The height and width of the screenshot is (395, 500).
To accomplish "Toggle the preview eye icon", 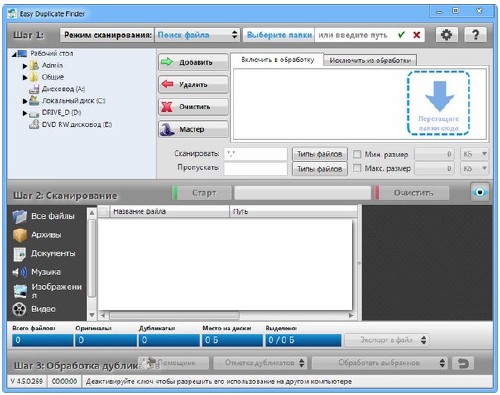I will 480,192.
